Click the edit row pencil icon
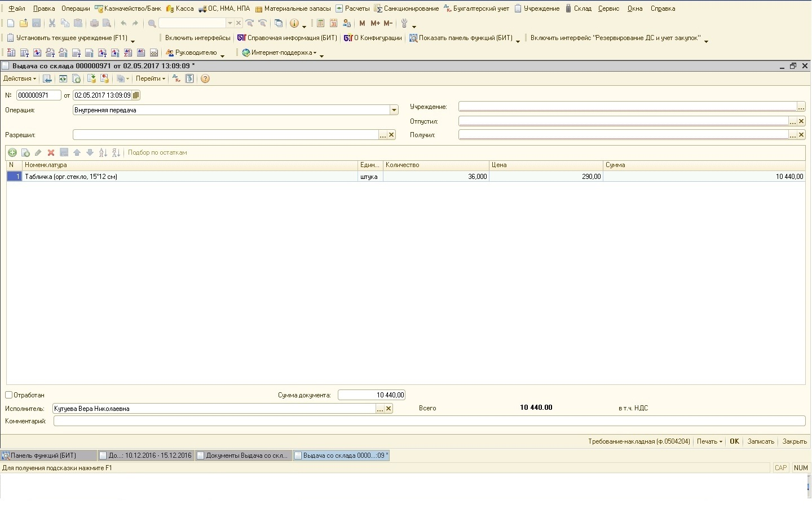 pos(38,152)
